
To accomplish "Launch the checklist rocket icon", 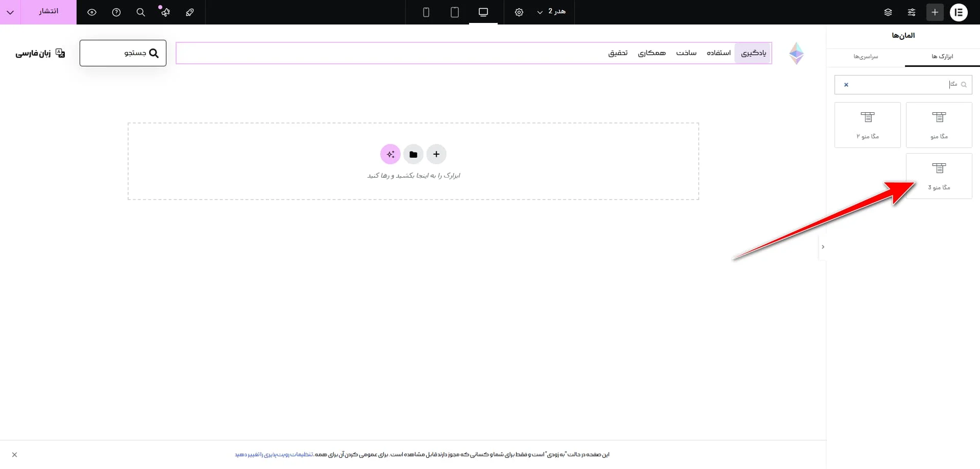I will tap(190, 12).
